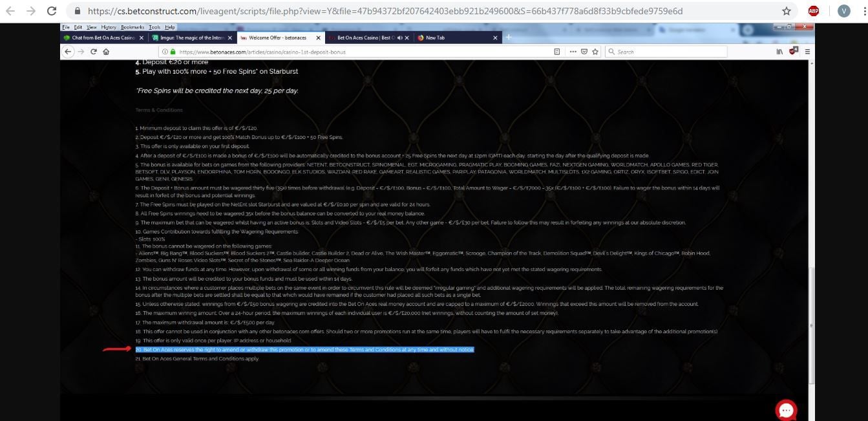Open Firefox page actions three-dot menu
This screenshot has width=868, height=421.
573,52
